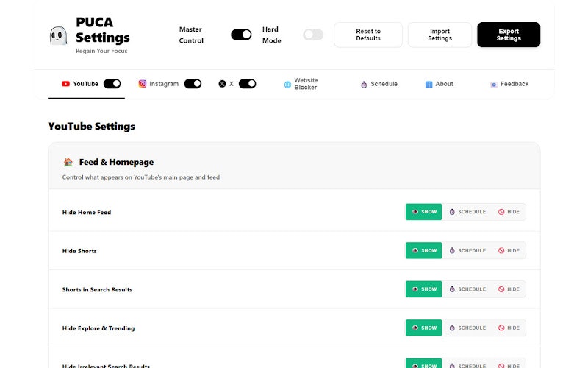Click the 'Feed & Homepage' section title

(116, 162)
